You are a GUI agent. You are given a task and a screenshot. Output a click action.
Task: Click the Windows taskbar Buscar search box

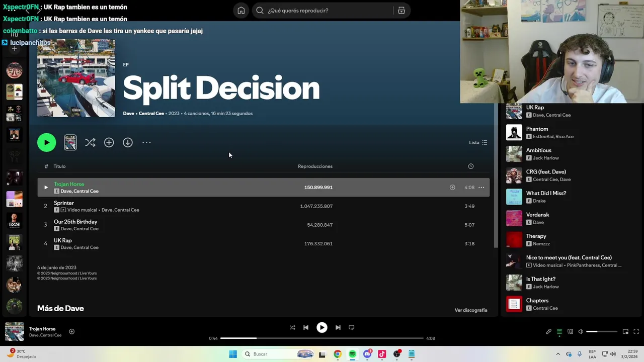tap(278, 354)
